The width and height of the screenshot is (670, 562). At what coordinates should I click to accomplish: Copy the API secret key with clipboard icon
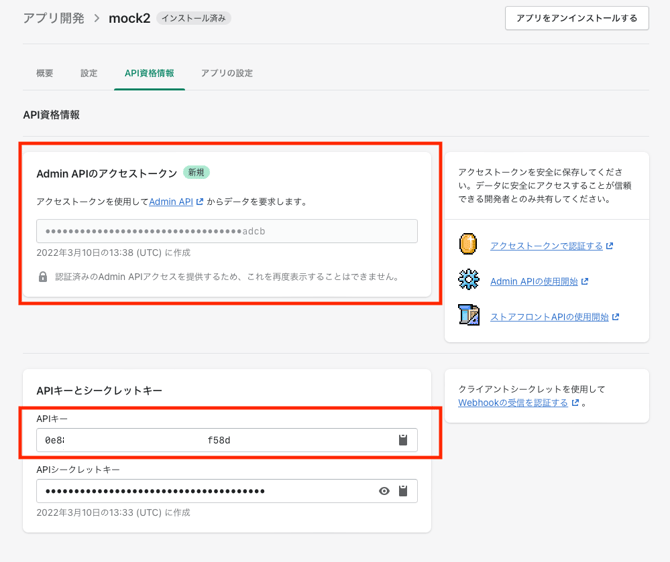pos(403,491)
